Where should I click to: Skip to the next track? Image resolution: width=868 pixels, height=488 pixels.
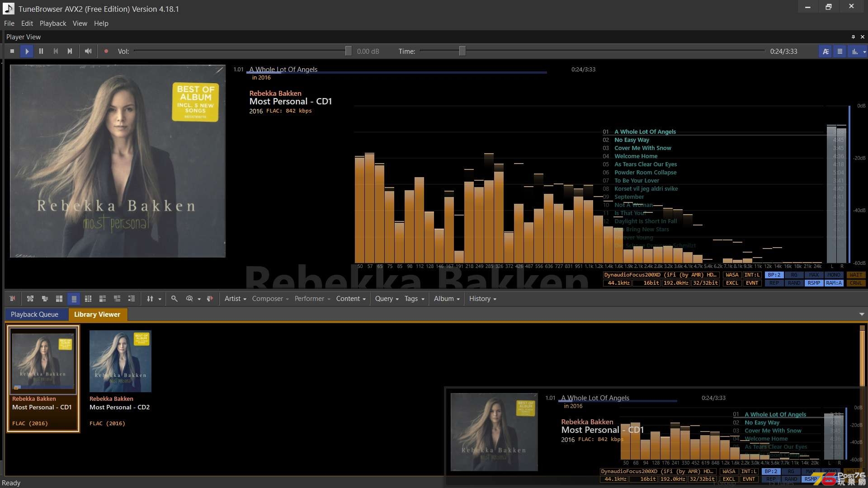(70, 52)
